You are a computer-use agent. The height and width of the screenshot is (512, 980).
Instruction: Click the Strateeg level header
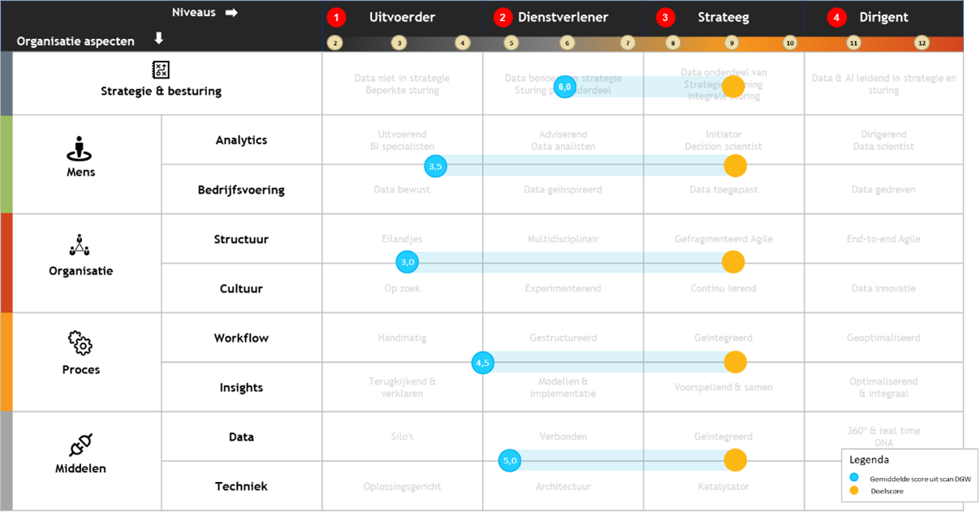pos(723,17)
